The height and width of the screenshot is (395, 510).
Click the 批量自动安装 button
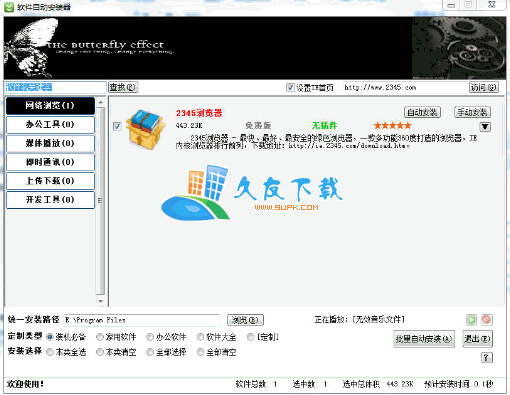coord(424,339)
